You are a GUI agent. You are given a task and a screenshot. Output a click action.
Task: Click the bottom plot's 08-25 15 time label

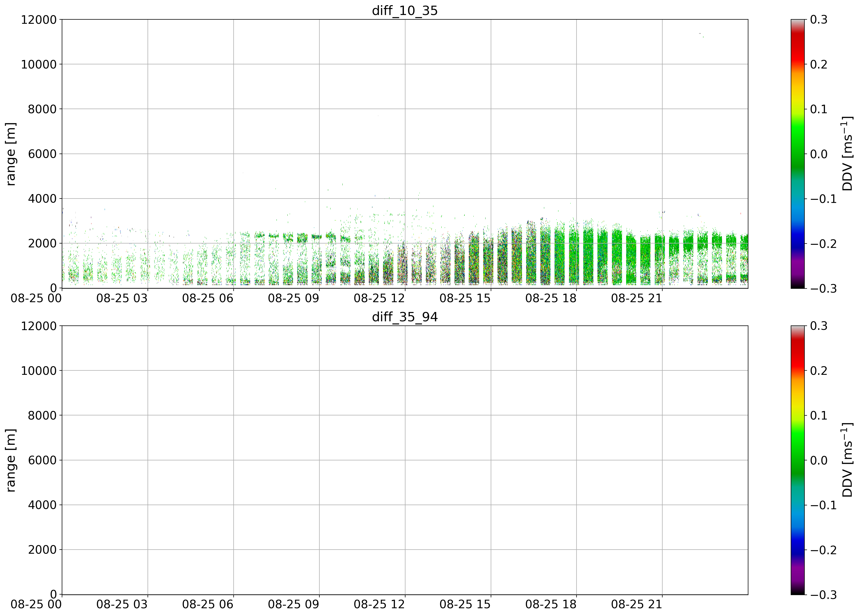pos(465,604)
